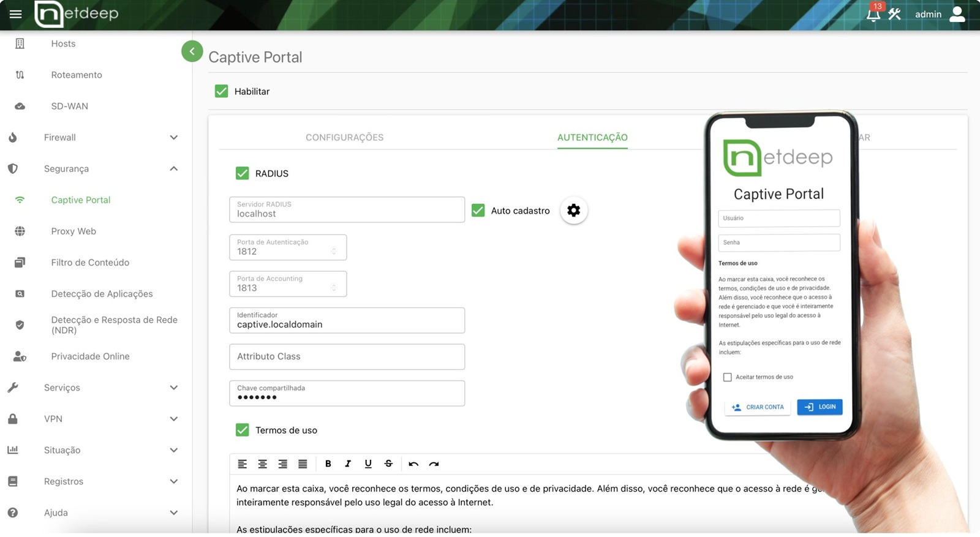Image resolution: width=980 pixels, height=537 pixels.
Task: Click the Proxy Web globe icon
Action: (x=20, y=231)
